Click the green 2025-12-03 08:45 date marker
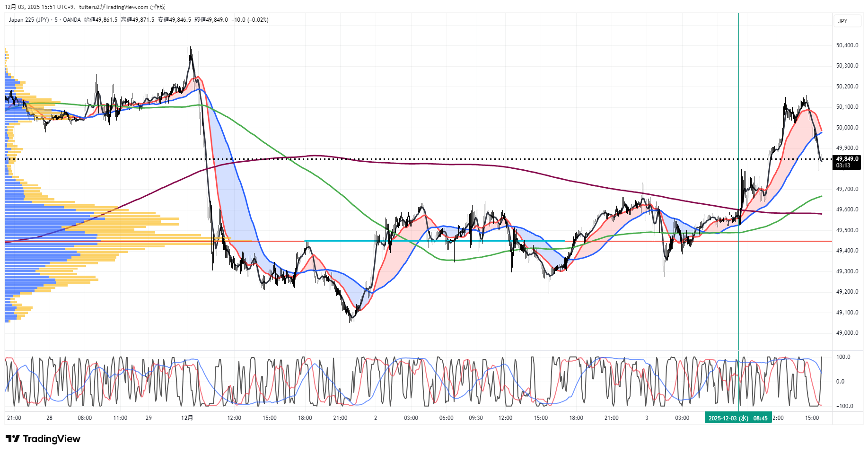Image resolution: width=868 pixels, height=453 pixels. (x=737, y=418)
